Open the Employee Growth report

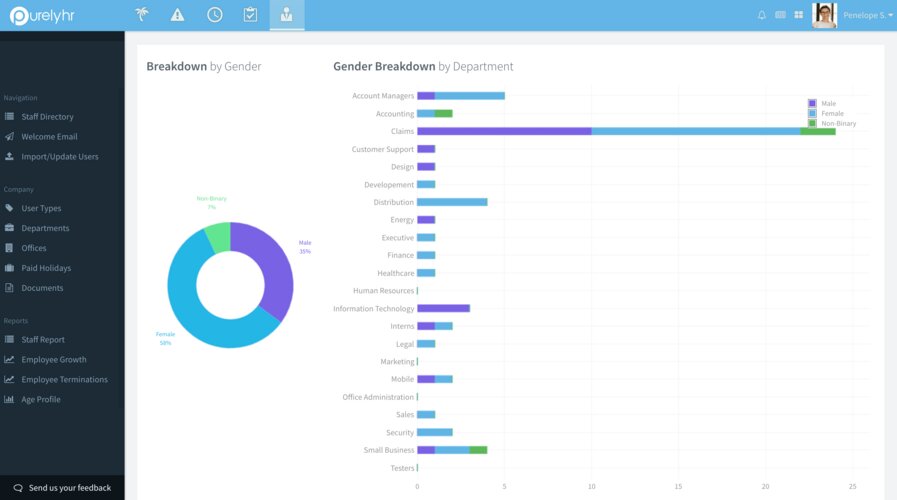53,360
